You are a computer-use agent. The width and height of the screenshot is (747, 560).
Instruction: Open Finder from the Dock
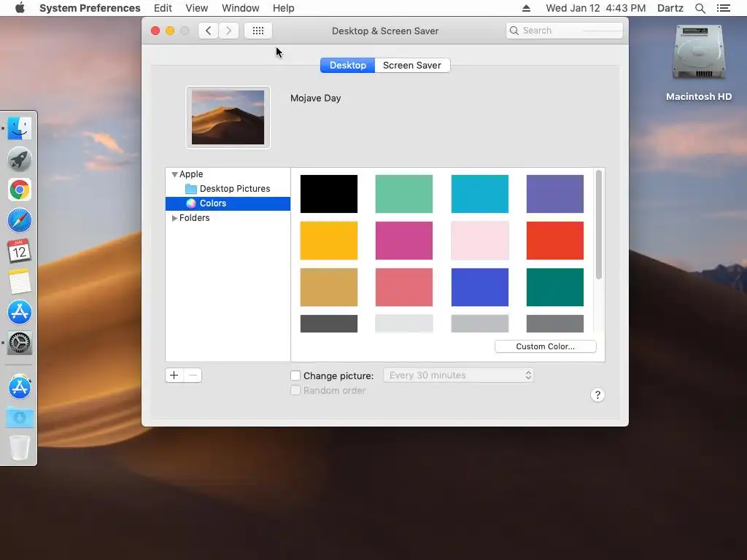(x=20, y=128)
